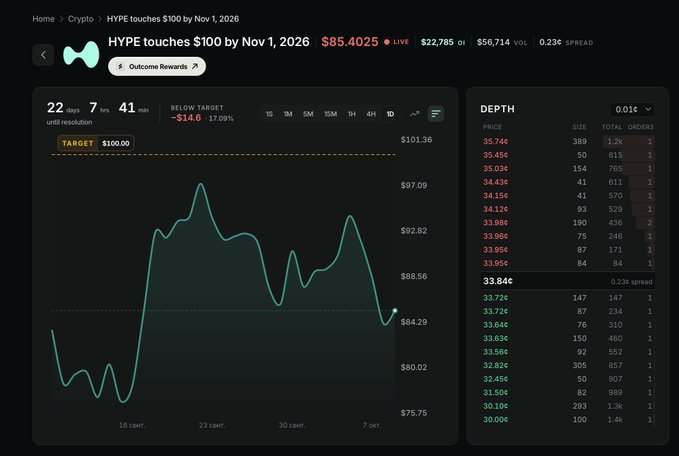Switch chart to line chart icon
This screenshot has width=679, height=456.
pos(415,114)
